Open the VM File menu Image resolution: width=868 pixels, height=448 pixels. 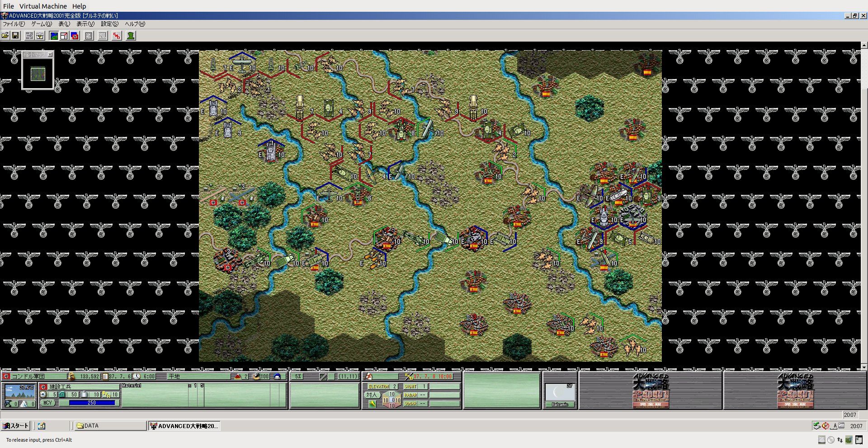pyautogui.click(x=9, y=6)
